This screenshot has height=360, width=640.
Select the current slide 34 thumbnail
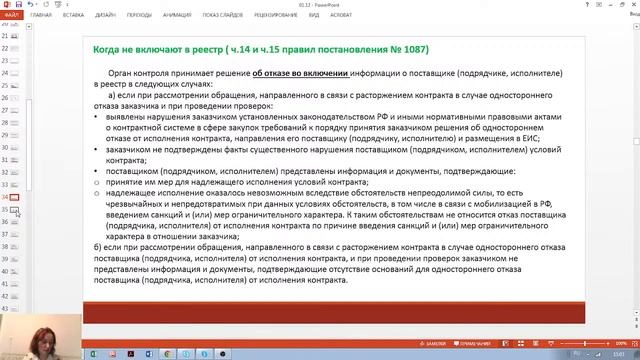tap(14, 197)
